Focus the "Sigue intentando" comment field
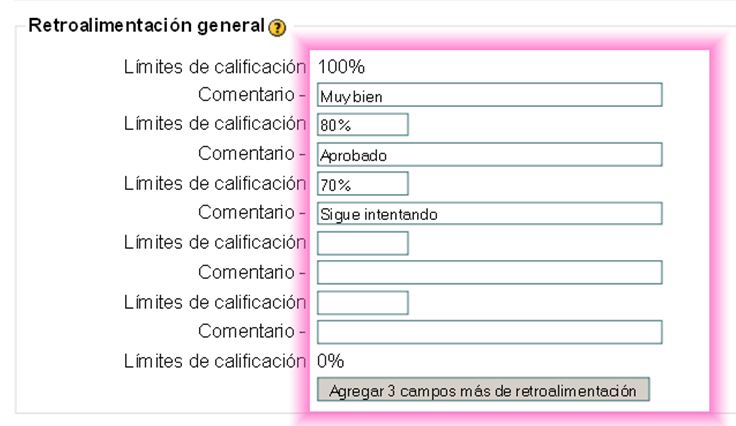The width and height of the screenshot is (736, 426). (489, 214)
